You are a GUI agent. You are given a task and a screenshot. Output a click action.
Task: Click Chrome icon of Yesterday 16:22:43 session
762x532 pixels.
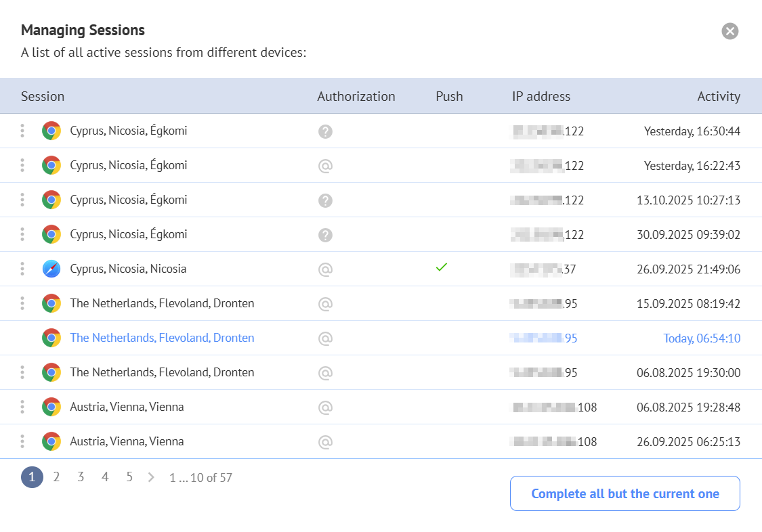pyautogui.click(x=51, y=165)
